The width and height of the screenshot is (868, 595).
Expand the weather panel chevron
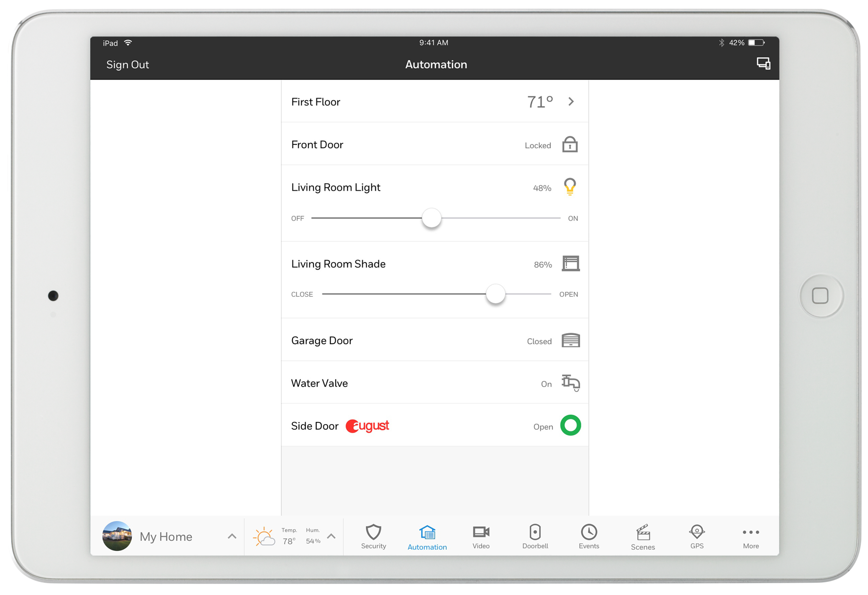click(331, 536)
